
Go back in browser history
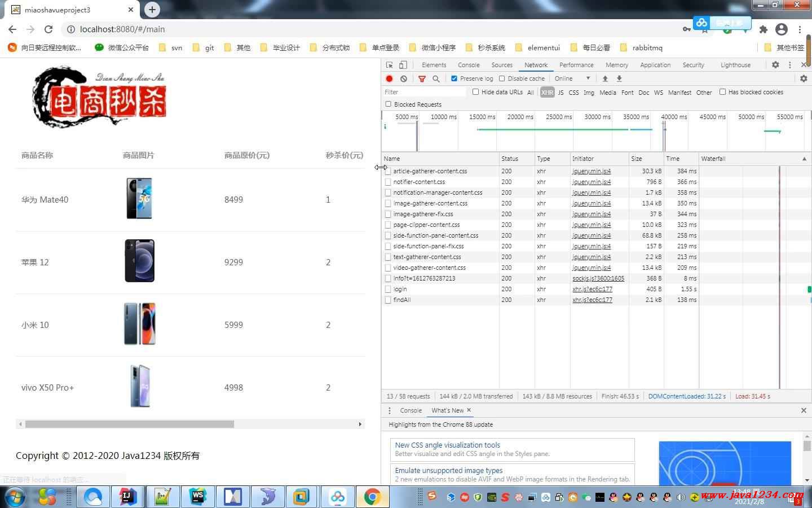tap(12, 29)
